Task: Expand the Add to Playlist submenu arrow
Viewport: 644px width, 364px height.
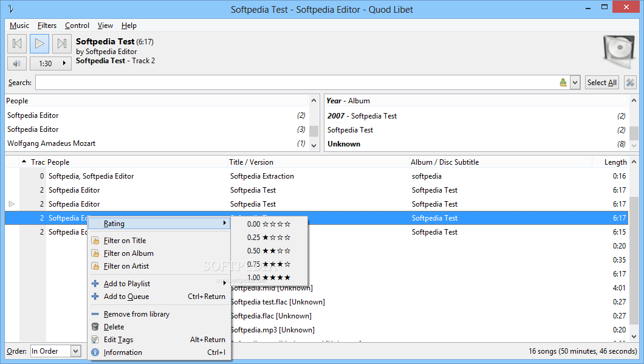Action: [x=225, y=283]
